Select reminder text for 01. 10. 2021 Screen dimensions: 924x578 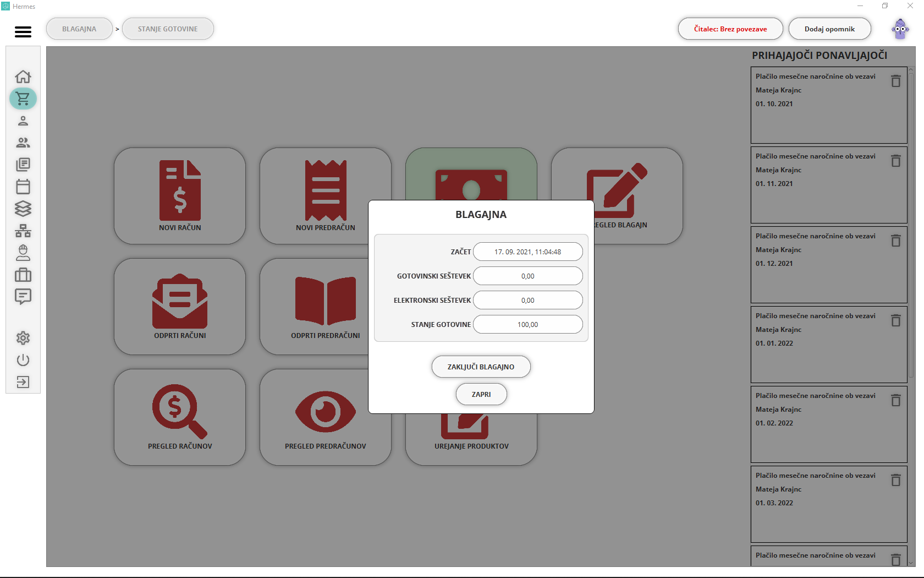(816, 77)
